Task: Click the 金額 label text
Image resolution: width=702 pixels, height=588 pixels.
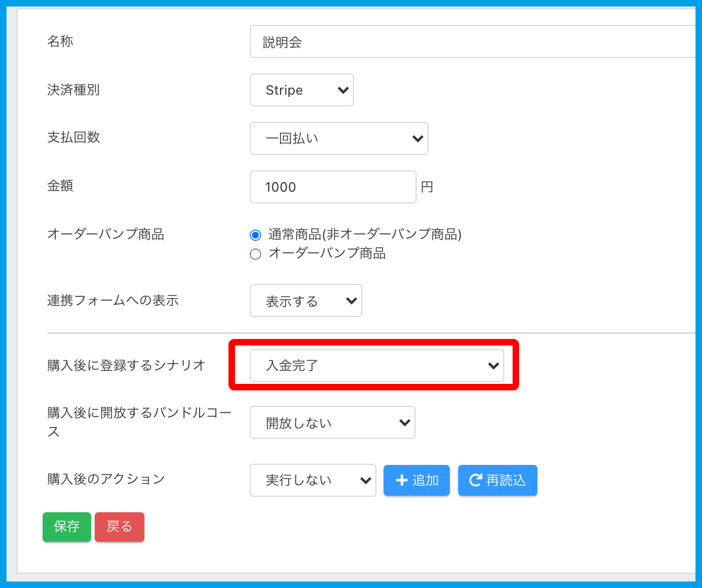Action: click(60, 186)
